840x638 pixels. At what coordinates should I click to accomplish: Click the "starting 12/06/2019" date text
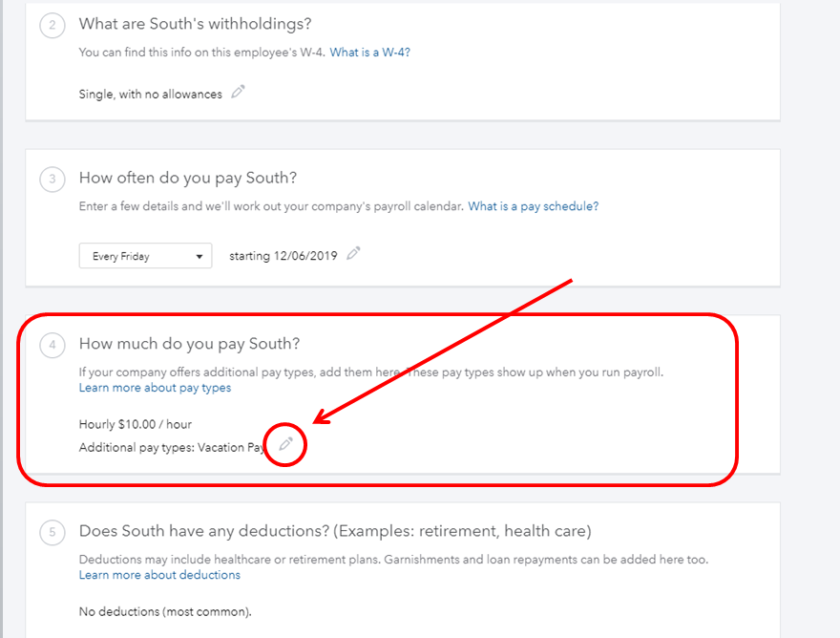coord(283,256)
